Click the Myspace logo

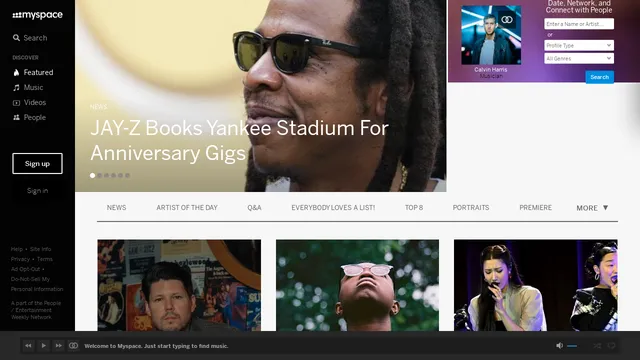38,15
